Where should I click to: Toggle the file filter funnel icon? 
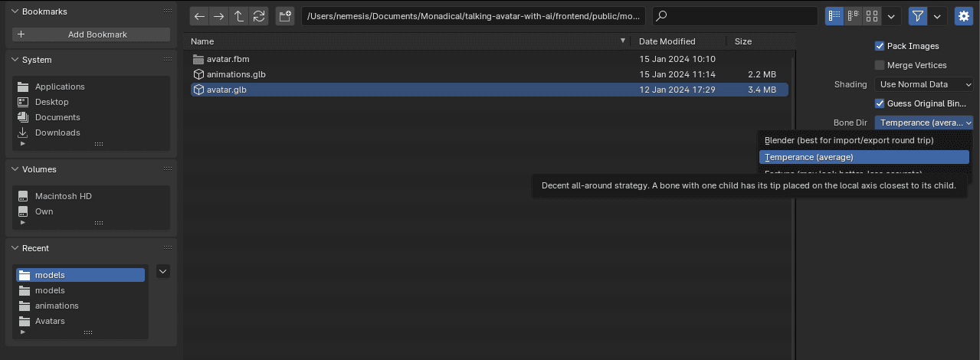[x=917, y=16]
